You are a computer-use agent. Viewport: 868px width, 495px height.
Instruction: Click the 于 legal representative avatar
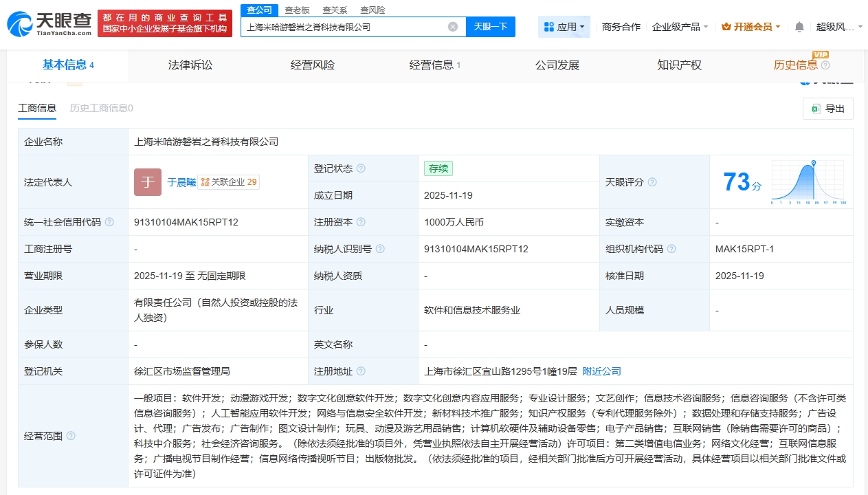pyautogui.click(x=148, y=182)
